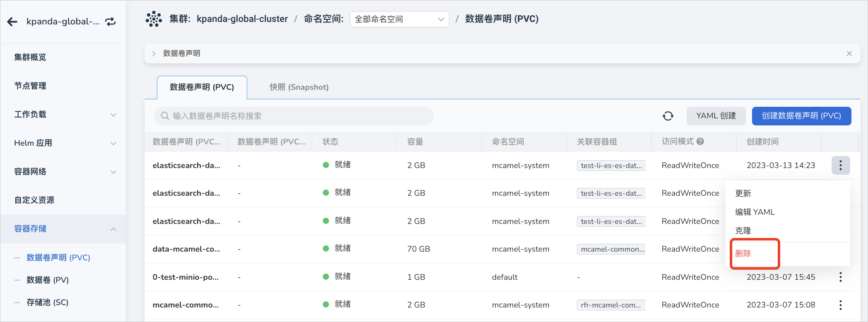868x322 pixels.
Task: Click the data-mcamel-co... PVC name
Action: point(186,249)
